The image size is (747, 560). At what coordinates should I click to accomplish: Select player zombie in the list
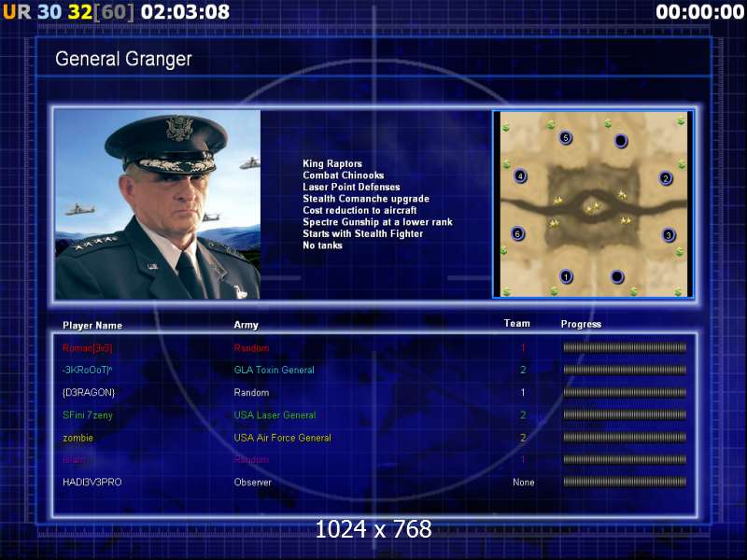(x=78, y=438)
